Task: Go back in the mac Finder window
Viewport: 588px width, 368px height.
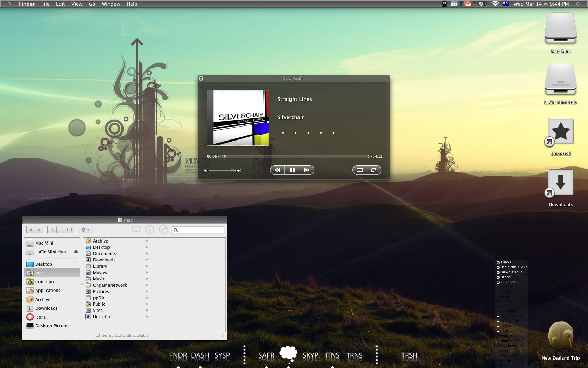Action: click(30, 230)
